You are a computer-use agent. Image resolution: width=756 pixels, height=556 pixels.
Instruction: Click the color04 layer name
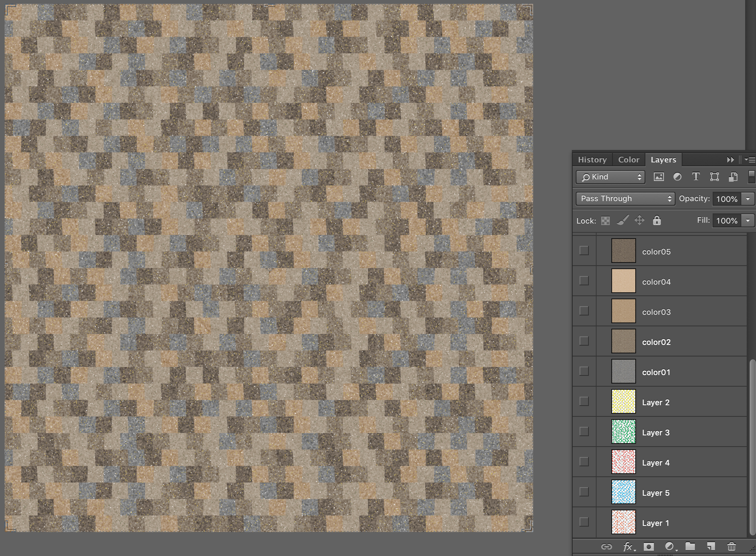coord(656,282)
